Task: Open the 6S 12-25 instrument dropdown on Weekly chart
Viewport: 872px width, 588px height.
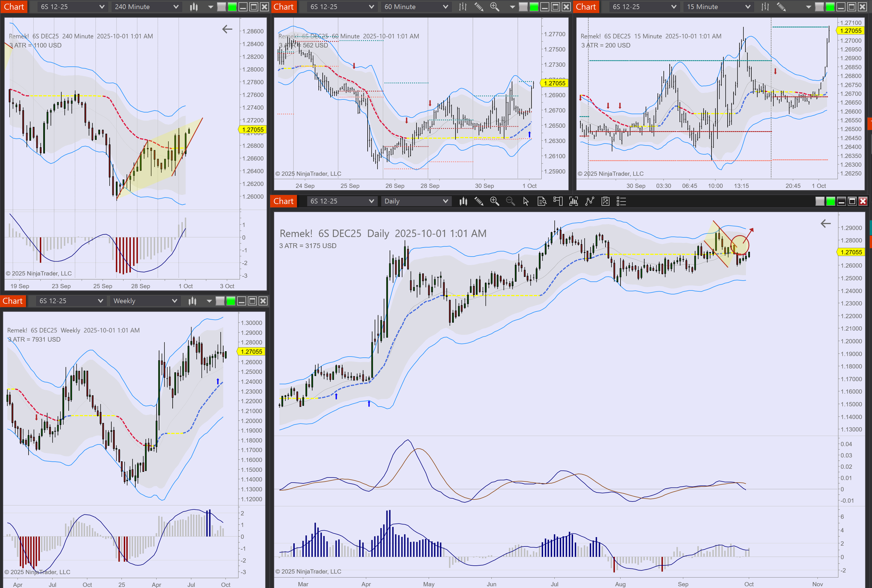Action: 70,301
